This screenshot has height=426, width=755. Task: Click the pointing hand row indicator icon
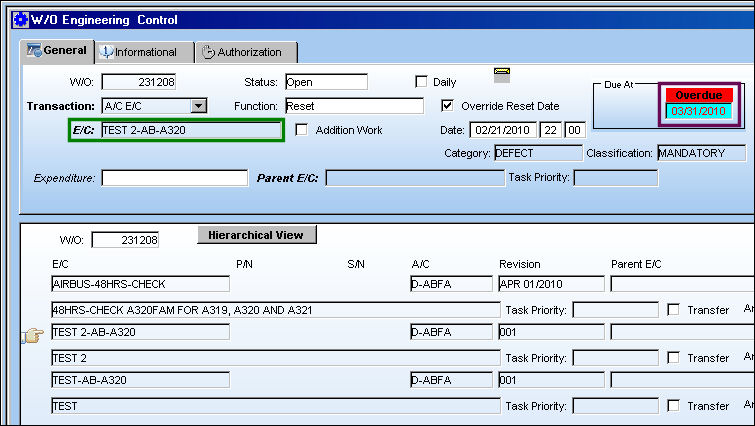tap(32, 335)
